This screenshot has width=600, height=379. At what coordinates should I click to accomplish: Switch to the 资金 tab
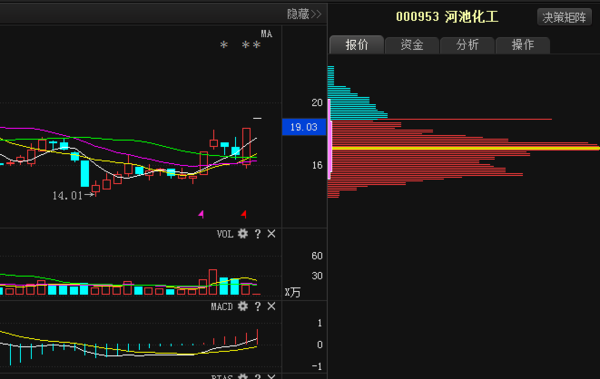[x=412, y=45]
